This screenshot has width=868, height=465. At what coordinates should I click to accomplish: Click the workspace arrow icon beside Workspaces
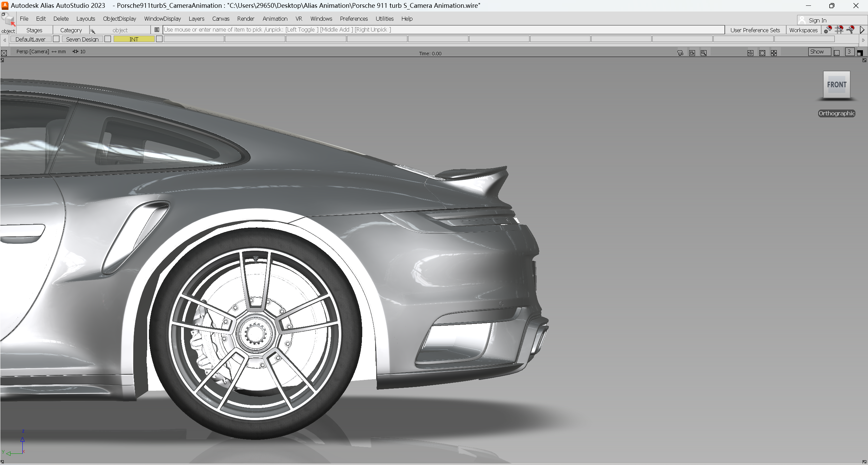(x=862, y=30)
